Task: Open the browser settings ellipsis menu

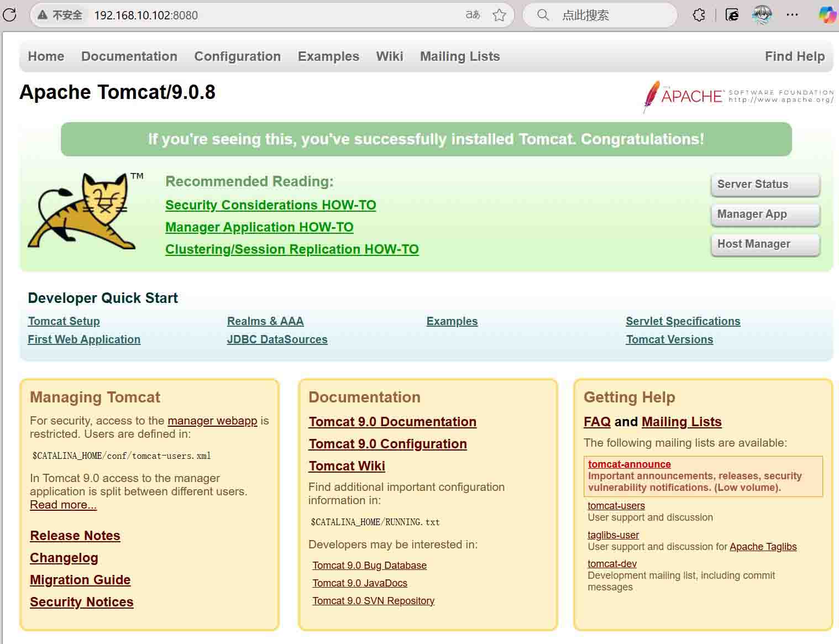Action: (793, 15)
